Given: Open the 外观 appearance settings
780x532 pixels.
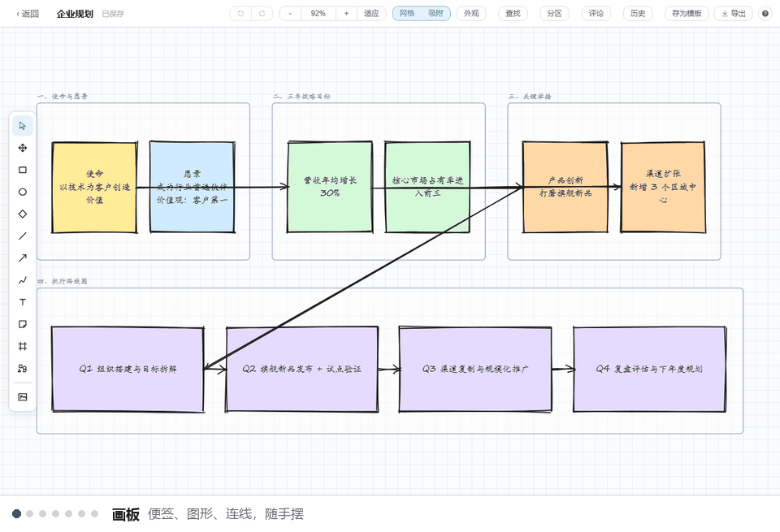Looking at the screenshot, I should 471,14.
